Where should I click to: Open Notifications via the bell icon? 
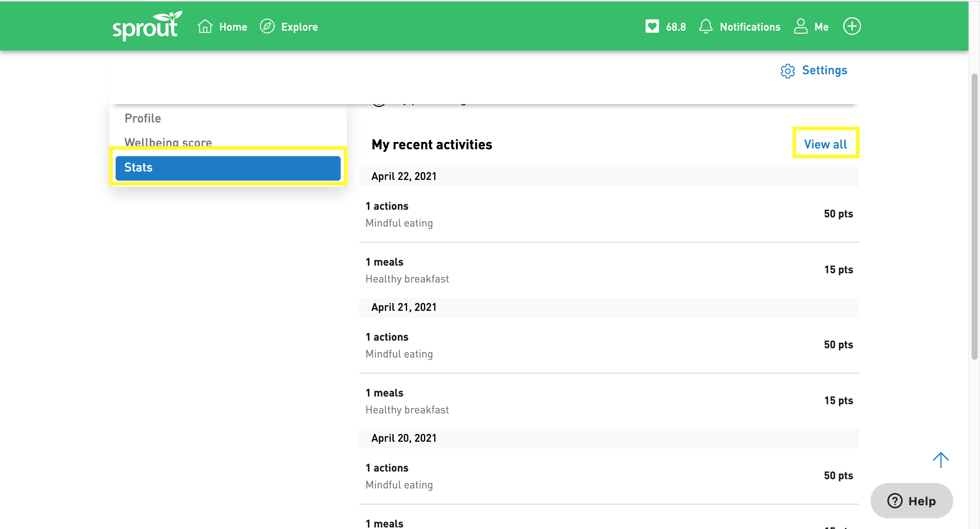point(706,26)
